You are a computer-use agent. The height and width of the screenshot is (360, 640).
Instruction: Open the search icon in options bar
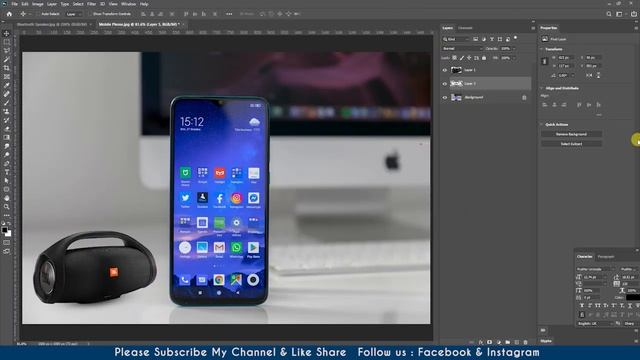click(x=609, y=14)
